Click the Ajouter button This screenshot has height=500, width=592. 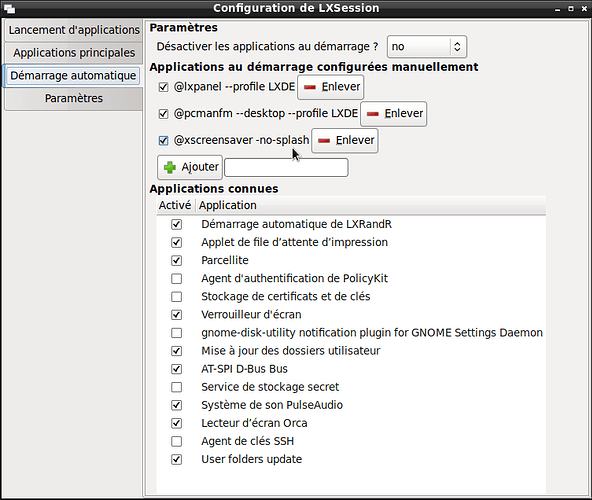pos(190,167)
